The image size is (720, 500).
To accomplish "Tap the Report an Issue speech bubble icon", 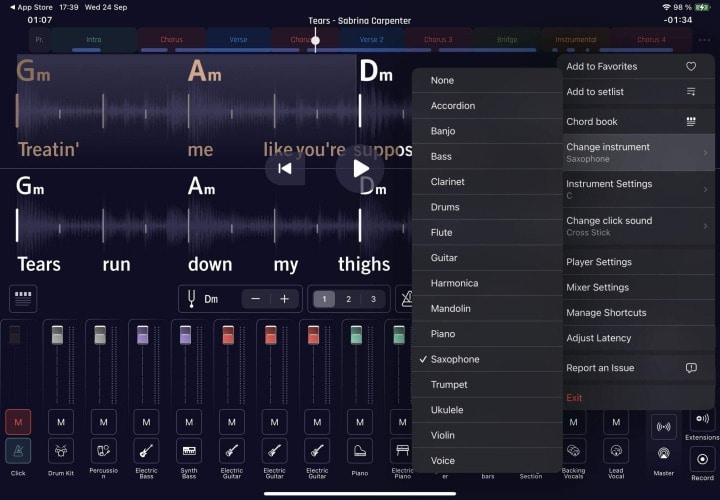I will (x=691, y=368).
